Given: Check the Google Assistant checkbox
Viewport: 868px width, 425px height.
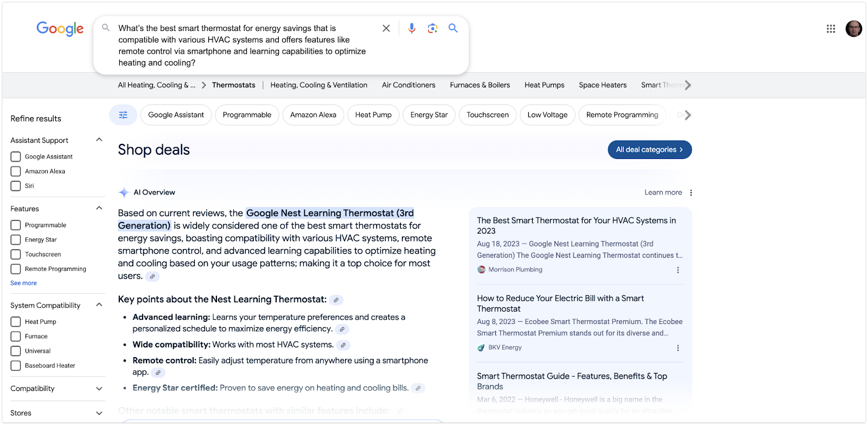Looking at the screenshot, I should pyautogui.click(x=16, y=157).
